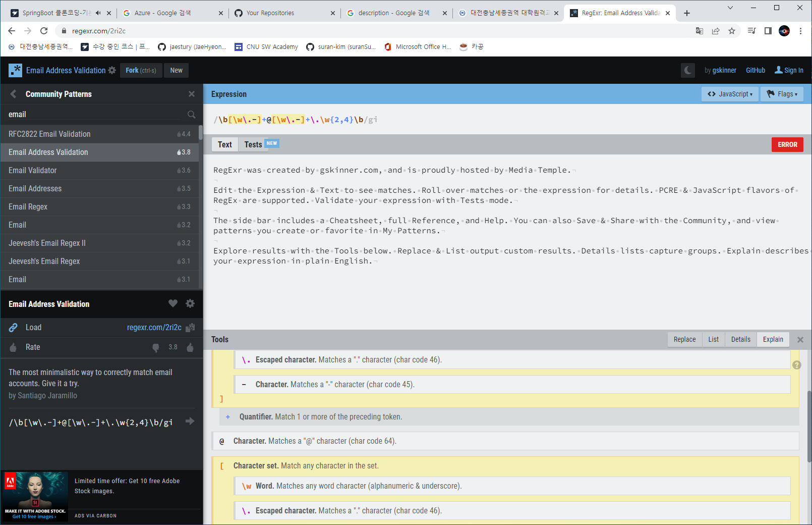Click New button
This screenshot has height=525, width=812.
pos(177,70)
